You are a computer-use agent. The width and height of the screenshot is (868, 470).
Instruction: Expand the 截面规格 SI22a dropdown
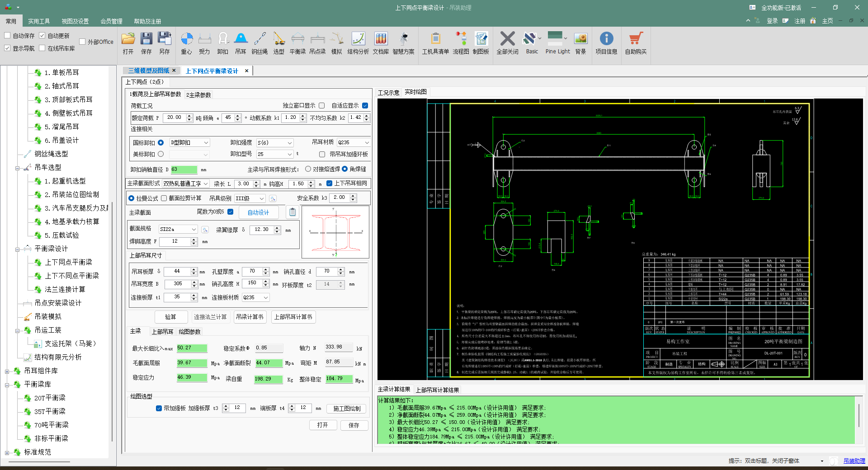(x=194, y=230)
